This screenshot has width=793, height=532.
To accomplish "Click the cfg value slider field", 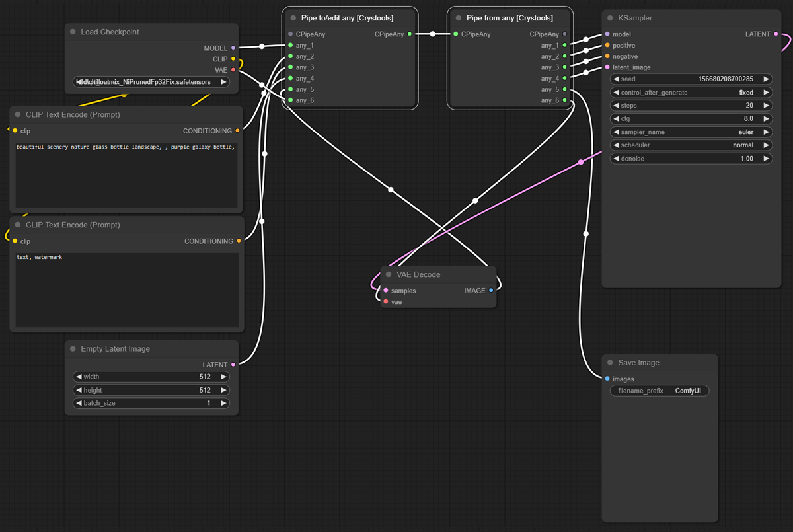I will pyautogui.click(x=691, y=119).
